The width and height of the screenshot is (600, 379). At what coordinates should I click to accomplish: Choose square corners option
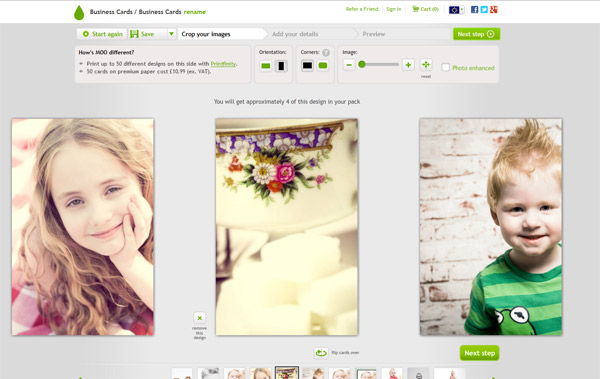click(307, 65)
